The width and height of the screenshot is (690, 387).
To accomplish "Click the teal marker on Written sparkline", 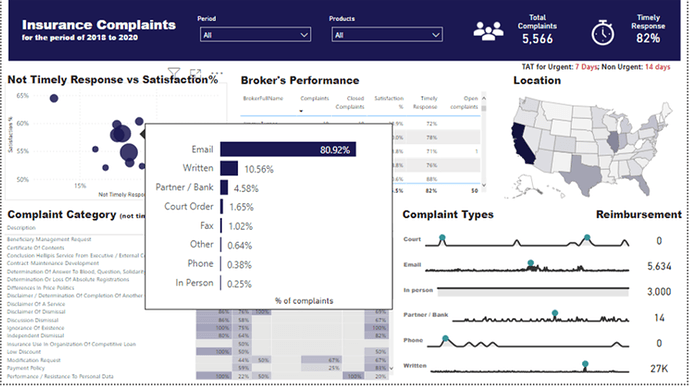I will pyautogui.click(x=585, y=364).
